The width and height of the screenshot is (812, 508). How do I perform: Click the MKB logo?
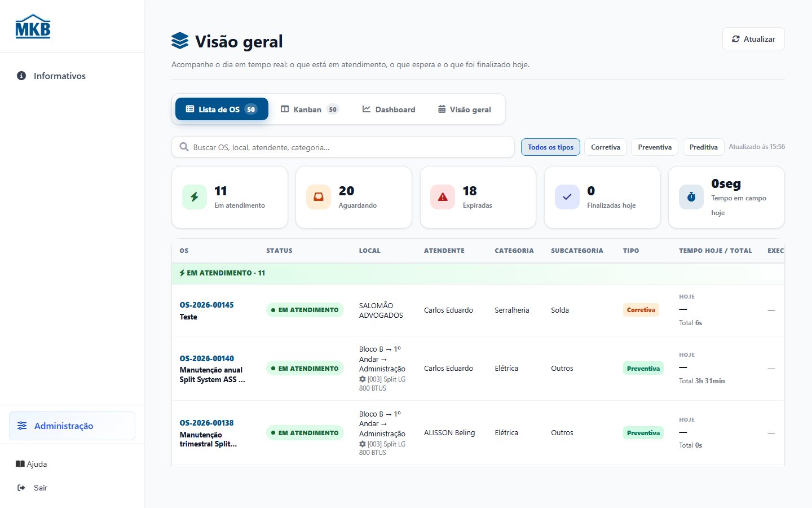[33, 27]
